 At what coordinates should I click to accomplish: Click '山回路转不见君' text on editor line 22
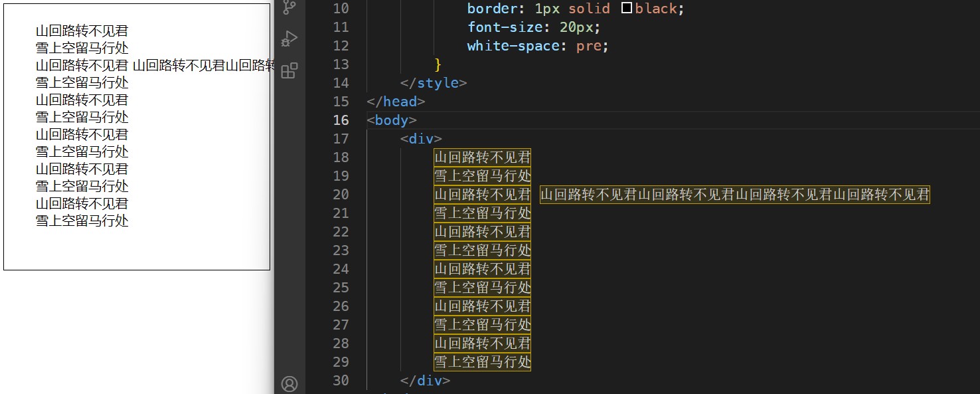[x=483, y=232]
